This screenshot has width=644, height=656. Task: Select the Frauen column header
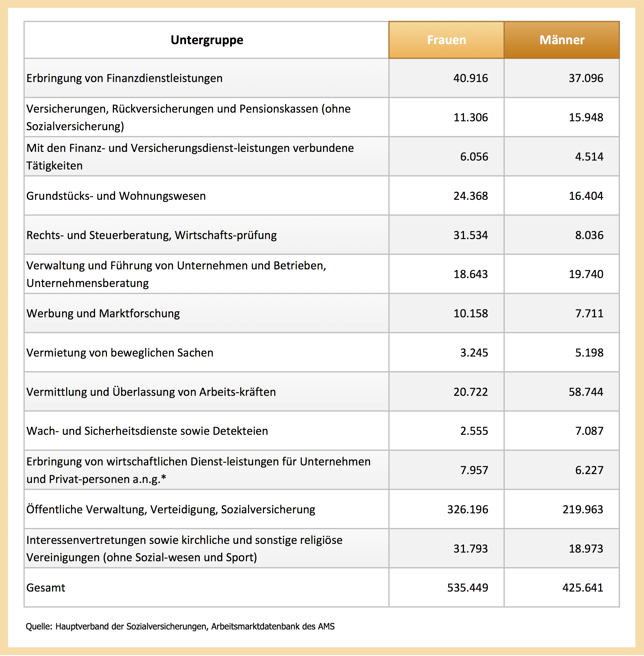tap(446, 40)
